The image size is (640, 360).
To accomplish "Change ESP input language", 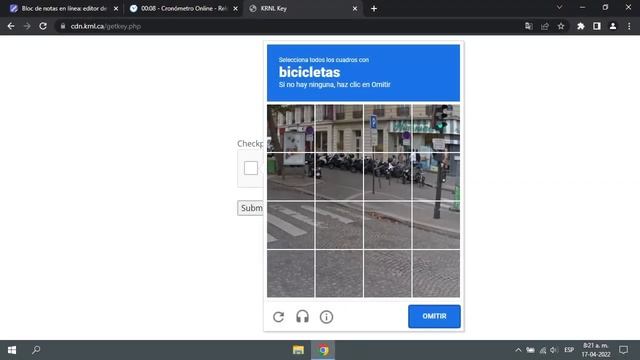I will pos(569,350).
